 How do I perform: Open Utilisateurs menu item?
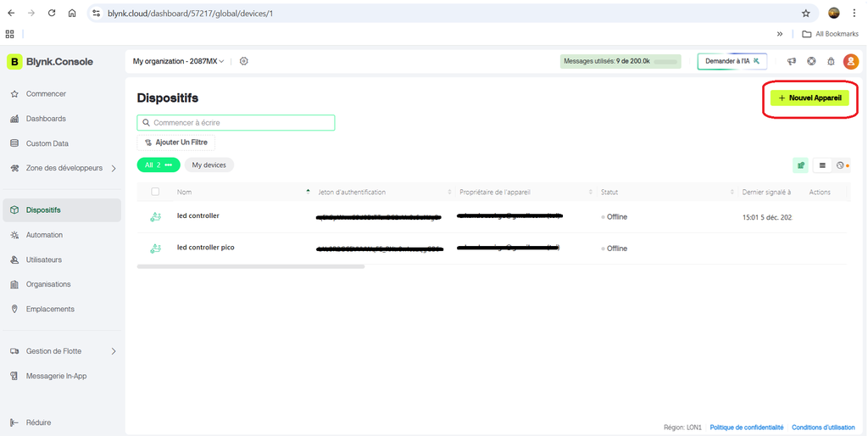pos(44,260)
